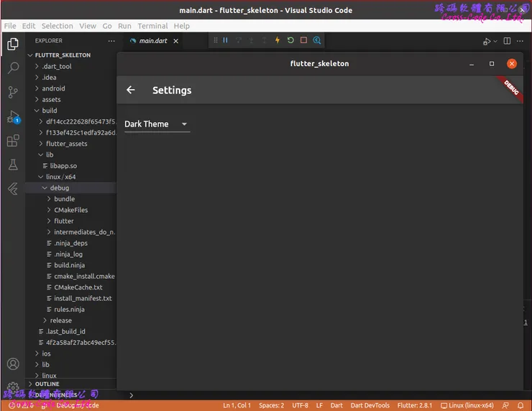Open the Testing flask icon

coord(13,165)
